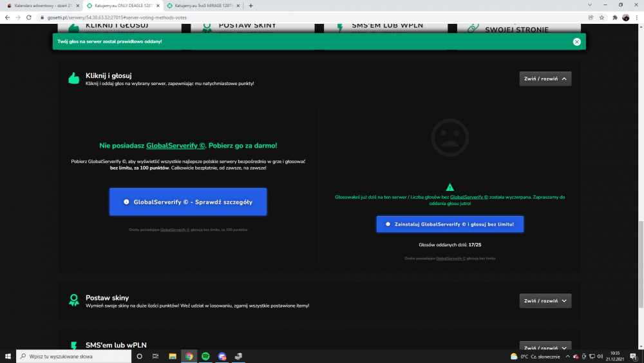This screenshot has width=644, height=363.
Task: Open the taskbar clock and date
Action: pyautogui.click(x=615, y=356)
